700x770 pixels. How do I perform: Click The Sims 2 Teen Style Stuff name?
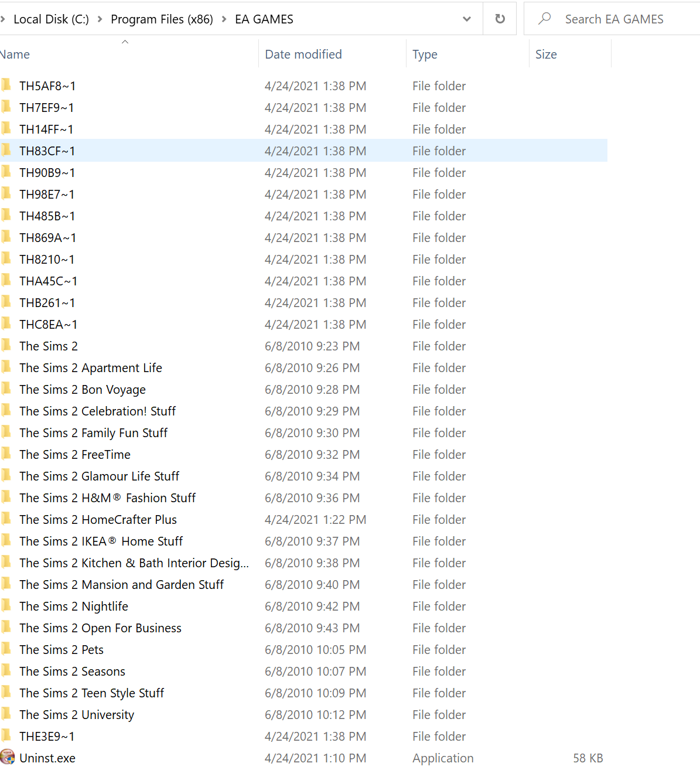tap(91, 693)
